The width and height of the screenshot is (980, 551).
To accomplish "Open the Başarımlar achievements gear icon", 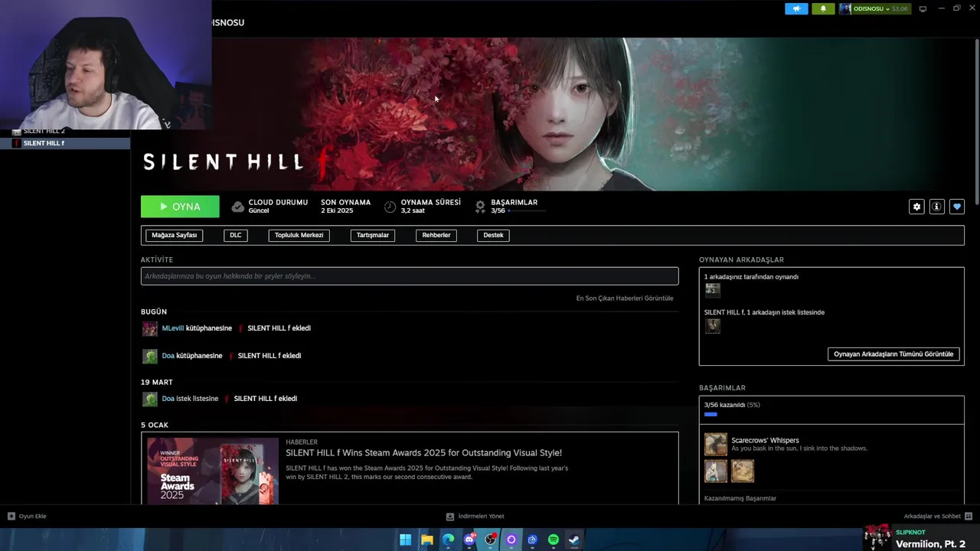I will (x=480, y=207).
